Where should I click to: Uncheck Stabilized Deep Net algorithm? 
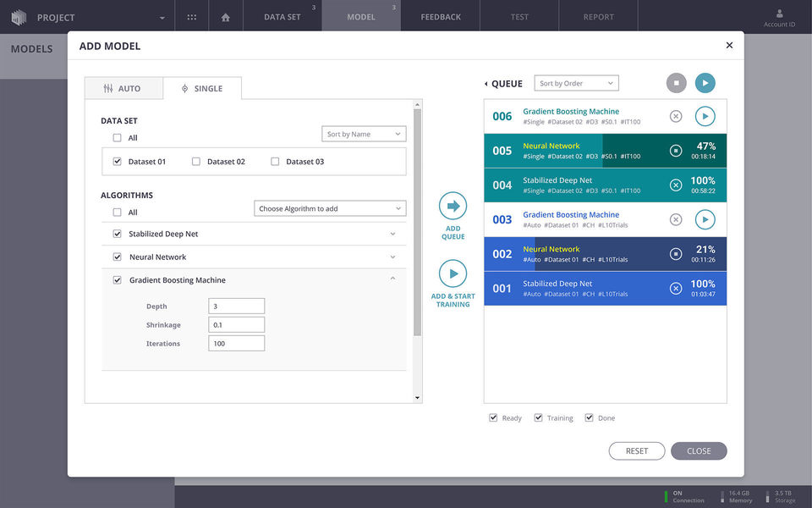(x=117, y=234)
